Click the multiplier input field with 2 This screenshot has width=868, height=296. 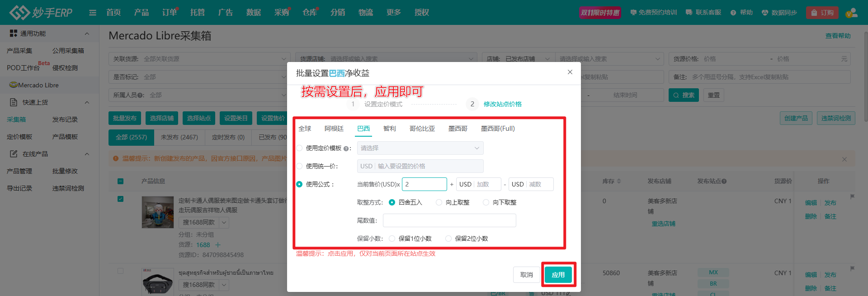[425, 184]
